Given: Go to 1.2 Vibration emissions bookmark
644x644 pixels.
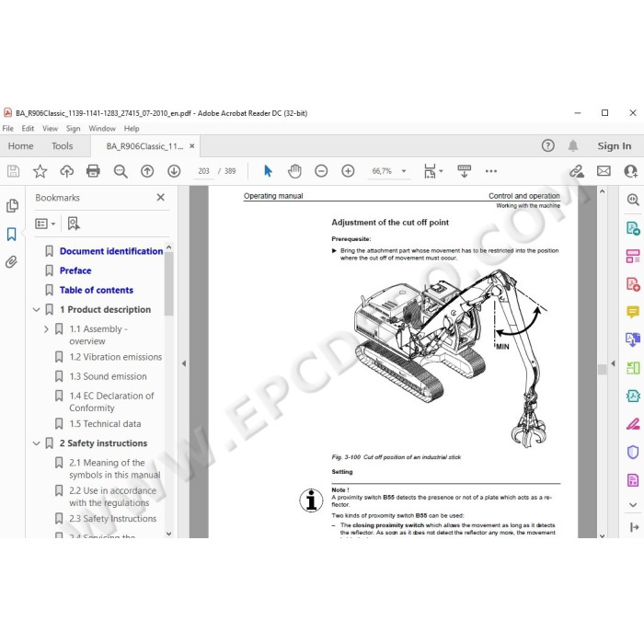Looking at the screenshot, I should click(115, 357).
